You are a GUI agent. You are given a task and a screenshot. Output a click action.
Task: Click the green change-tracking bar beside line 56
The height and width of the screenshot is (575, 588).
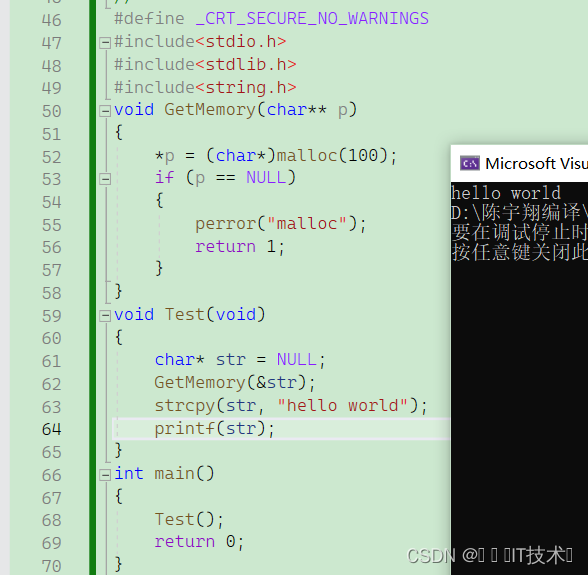pos(93,248)
